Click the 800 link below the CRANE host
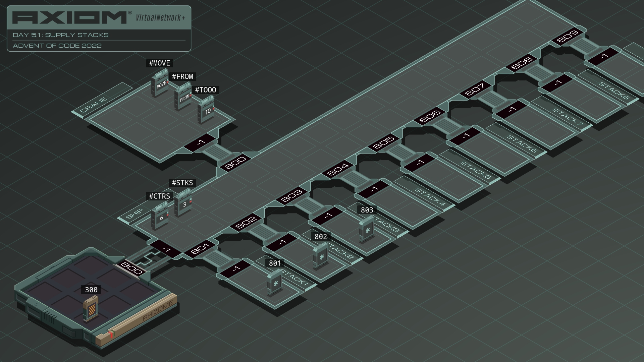The height and width of the screenshot is (362, 644). [x=235, y=163]
